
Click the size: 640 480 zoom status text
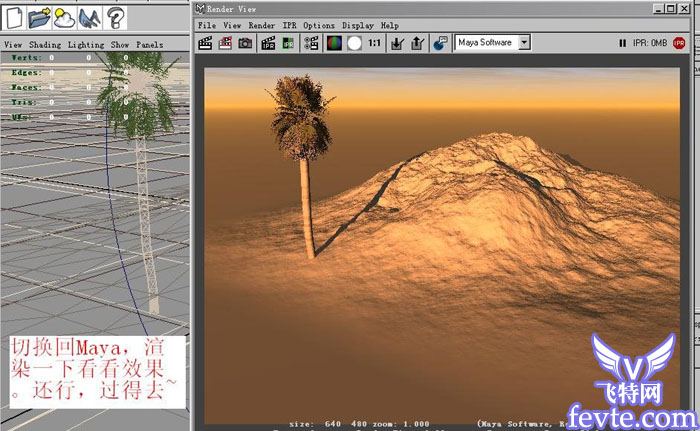coord(359,424)
